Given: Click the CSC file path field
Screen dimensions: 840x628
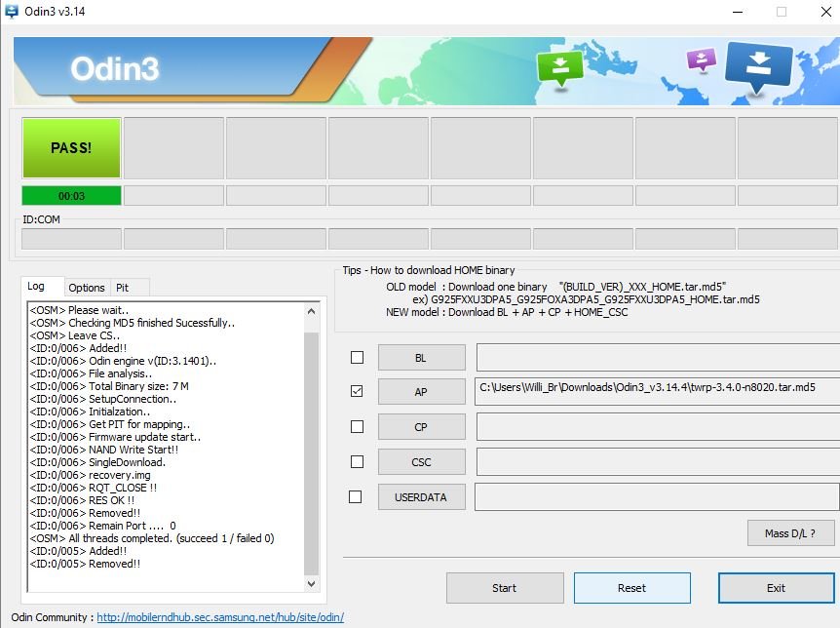Looking at the screenshot, I should 658,462.
